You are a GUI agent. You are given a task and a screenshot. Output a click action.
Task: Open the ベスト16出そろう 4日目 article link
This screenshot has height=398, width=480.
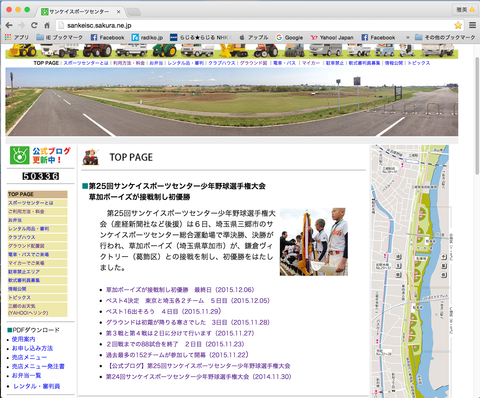163,311
